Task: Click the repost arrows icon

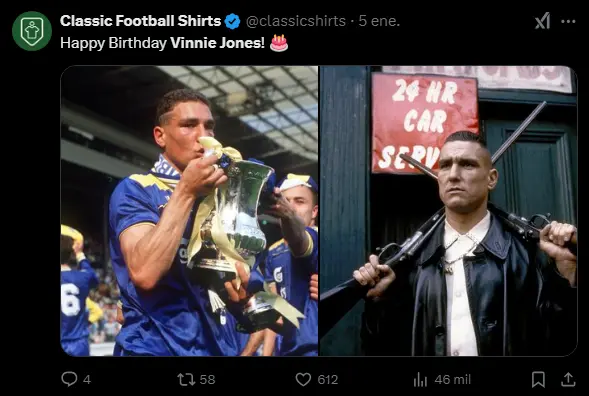Action: tap(186, 379)
